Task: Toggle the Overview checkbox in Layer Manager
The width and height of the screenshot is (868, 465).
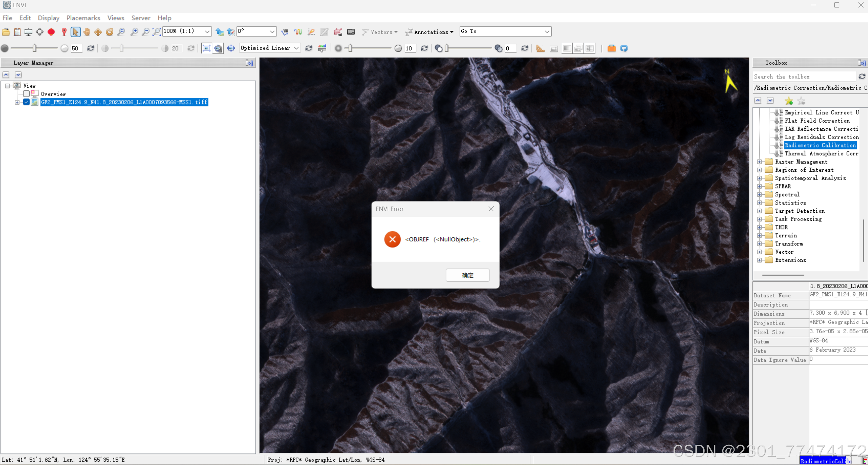Action: [x=26, y=94]
